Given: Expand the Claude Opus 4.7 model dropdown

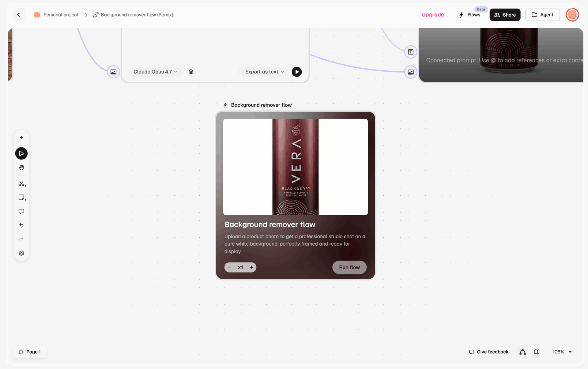Looking at the screenshot, I should (156, 72).
